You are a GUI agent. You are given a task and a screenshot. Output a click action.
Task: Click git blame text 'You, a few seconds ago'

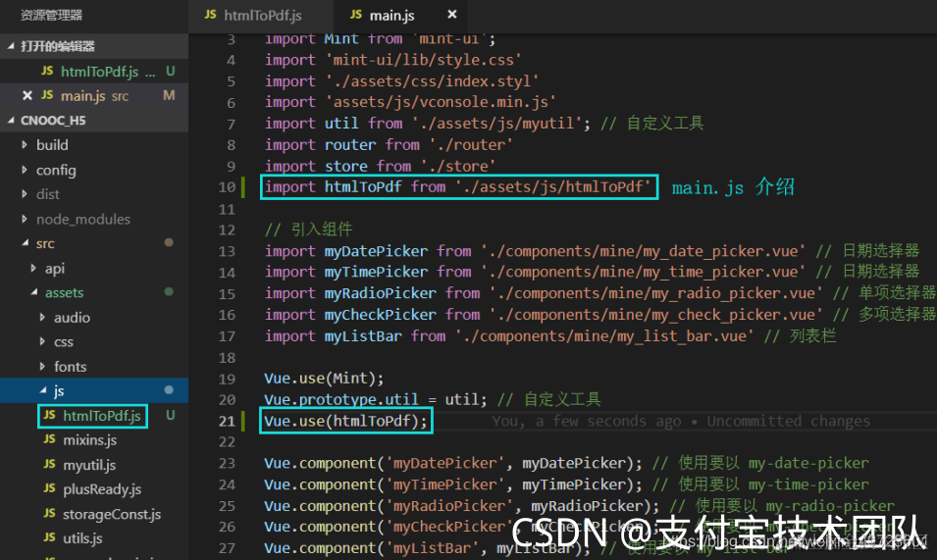(587, 422)
